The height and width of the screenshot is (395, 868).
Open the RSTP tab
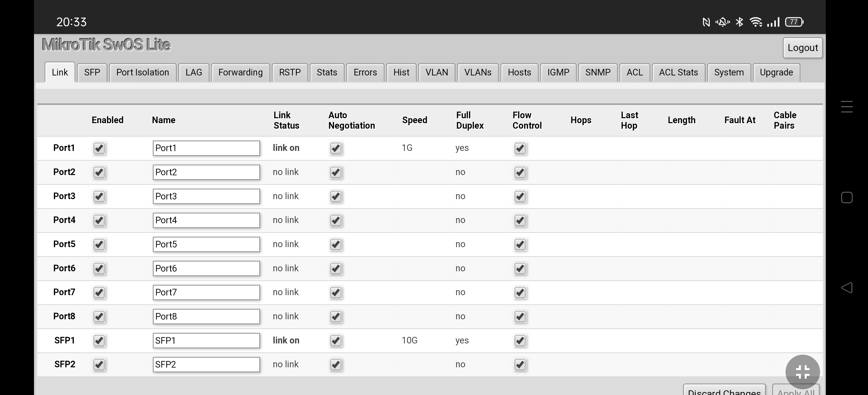(x=290, y=72)
